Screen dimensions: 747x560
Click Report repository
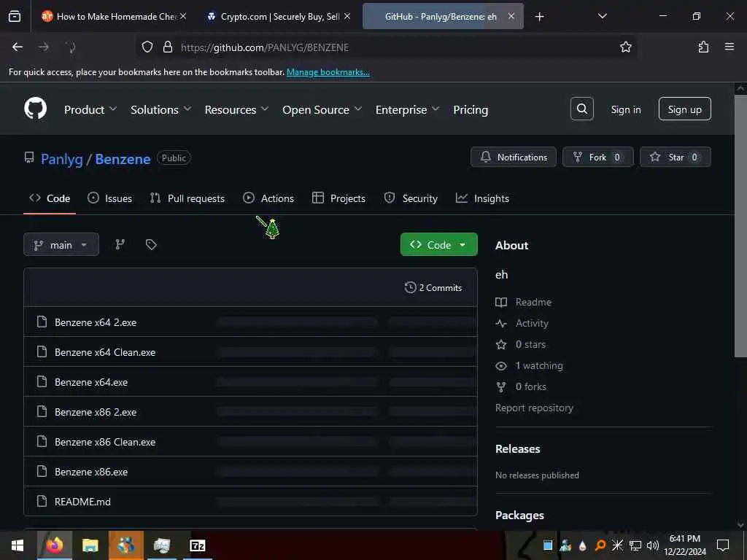pyautogui.click(x=534, y=408)
